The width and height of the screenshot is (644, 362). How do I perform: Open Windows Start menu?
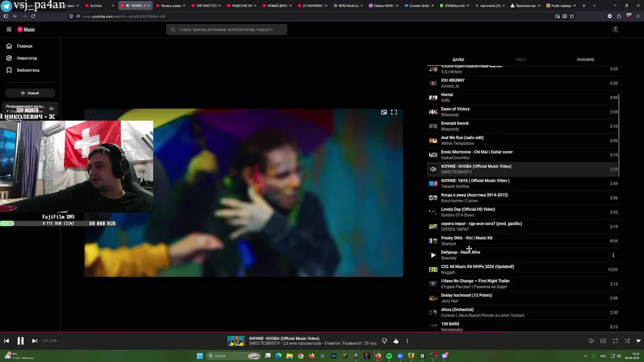coord(200,356)
